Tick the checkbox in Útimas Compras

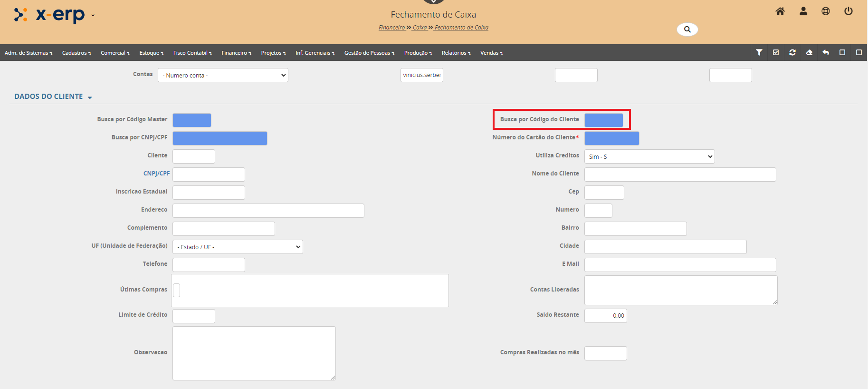[x=177, y=290]
